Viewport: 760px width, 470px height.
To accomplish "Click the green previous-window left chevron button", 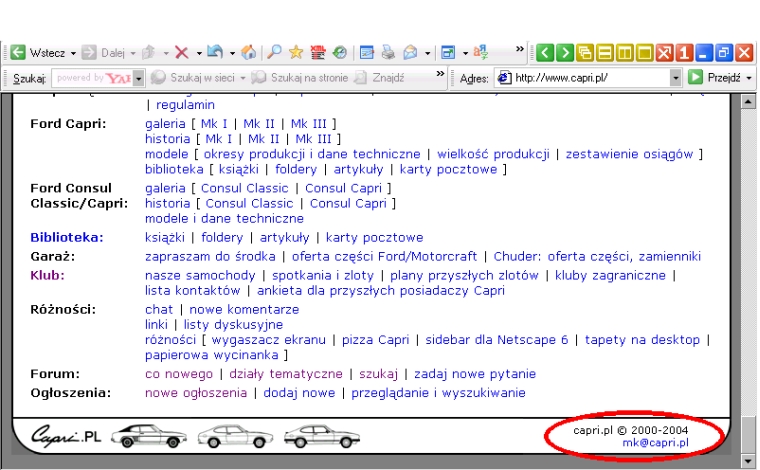I will click(545, 52).
